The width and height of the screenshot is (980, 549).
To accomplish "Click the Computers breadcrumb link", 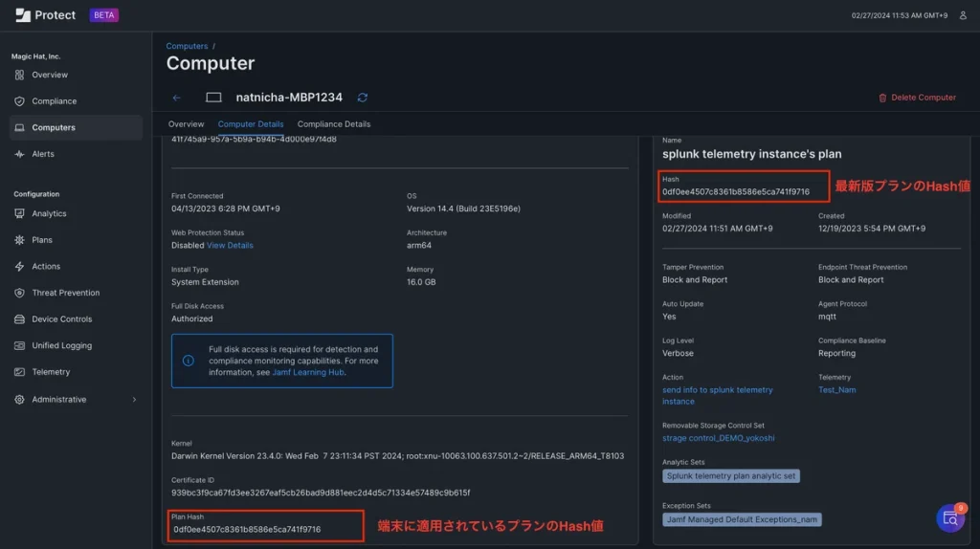I will pos(187,46).
